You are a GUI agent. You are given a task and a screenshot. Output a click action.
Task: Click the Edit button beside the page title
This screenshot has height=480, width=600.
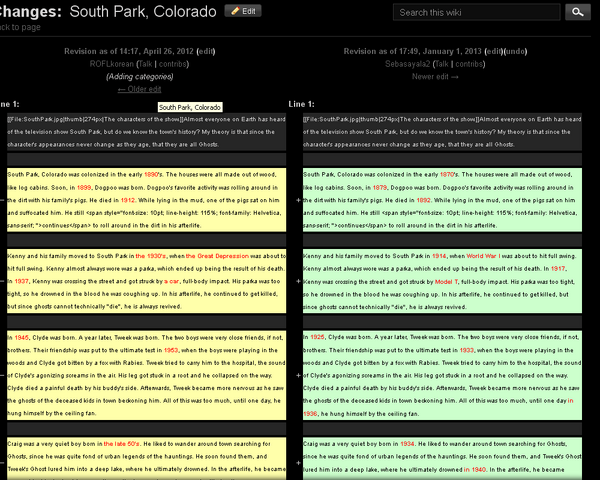tap(243, 11)
